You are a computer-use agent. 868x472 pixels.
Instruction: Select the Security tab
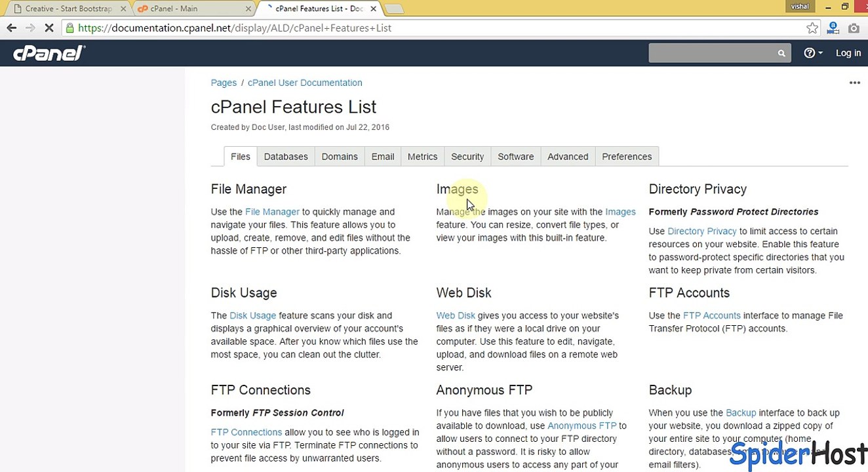467,157
